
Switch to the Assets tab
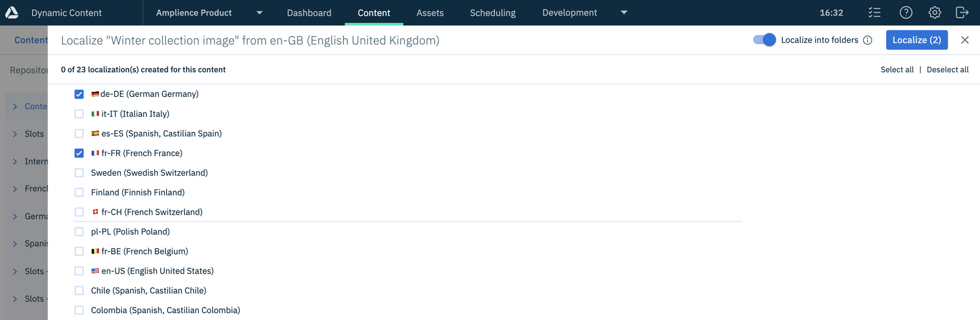pyautogui.click(x=430, y=13)
